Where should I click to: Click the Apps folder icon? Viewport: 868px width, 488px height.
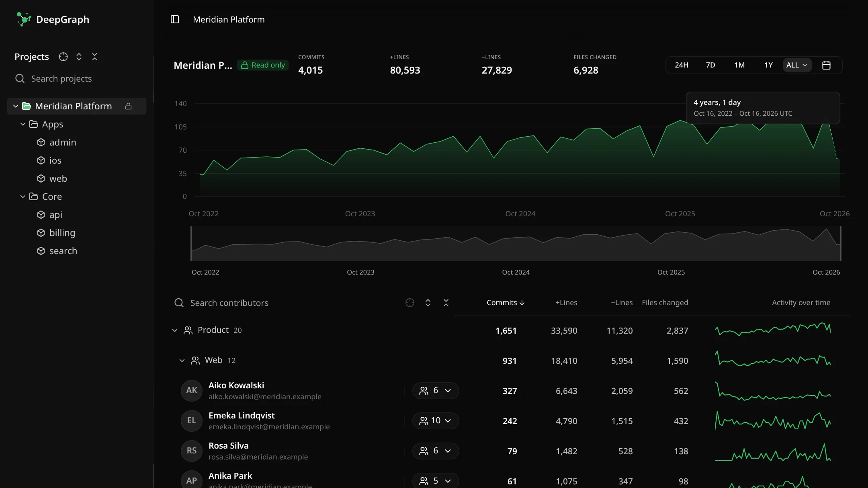[34, 124]
